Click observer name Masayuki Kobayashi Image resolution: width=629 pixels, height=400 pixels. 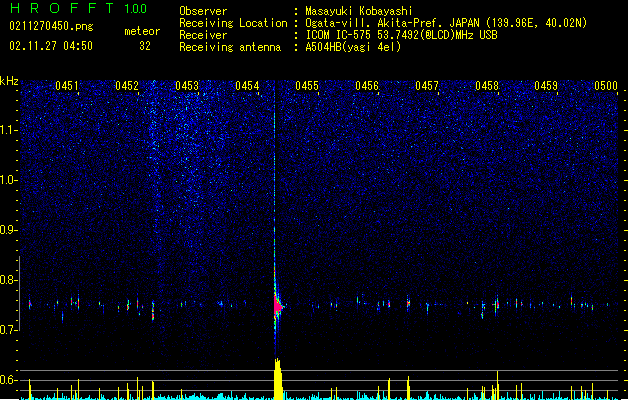[x=359, y=11]
